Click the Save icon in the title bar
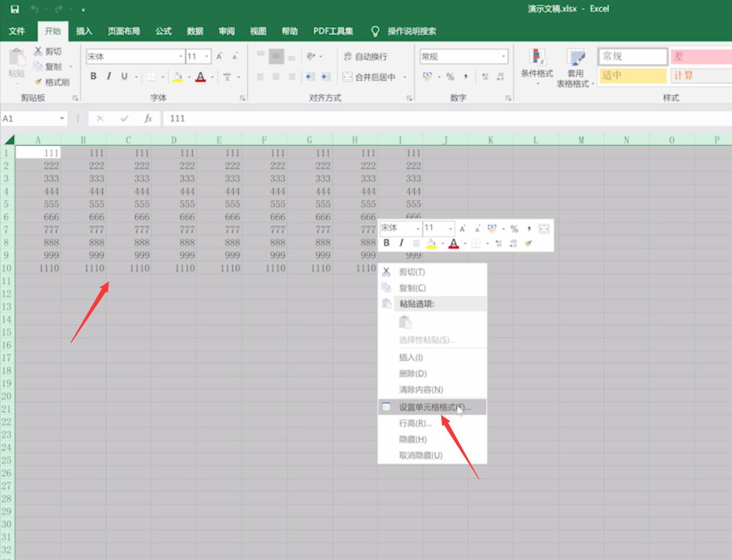The image size is (732, 560). (14, 9)
